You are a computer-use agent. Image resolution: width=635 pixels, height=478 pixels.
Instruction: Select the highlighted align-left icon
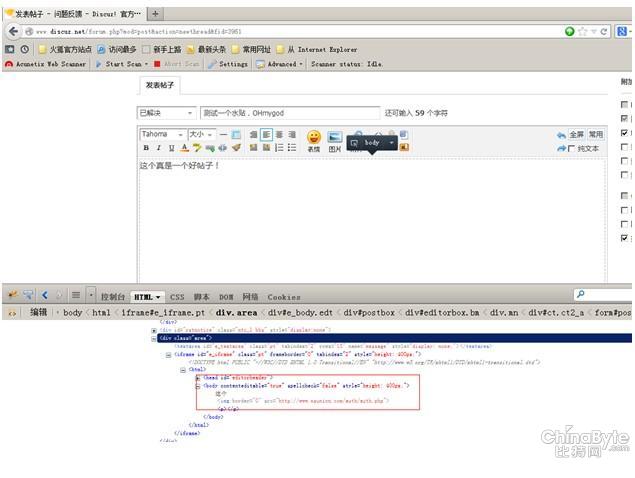[266, 134]
